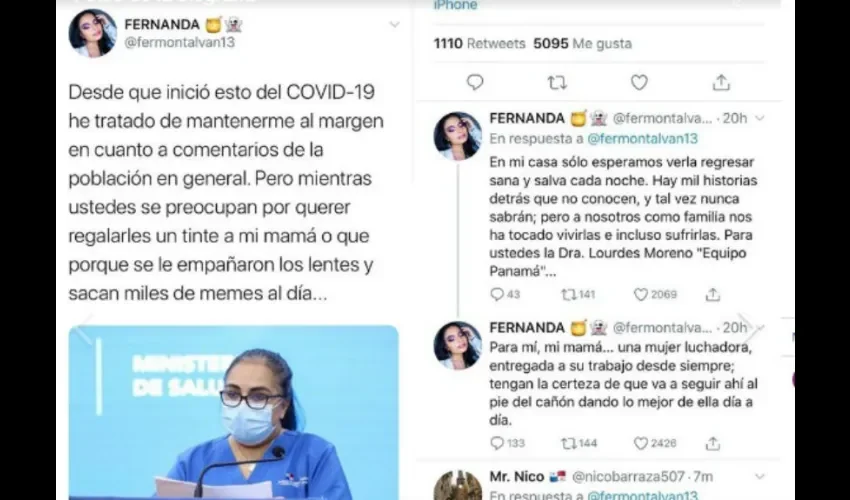The width and height of the screenshot is (850, 500).
Task: Open the @fermontalvan13 handle under the FERNANDA name
Action: [x=179, y=42]
